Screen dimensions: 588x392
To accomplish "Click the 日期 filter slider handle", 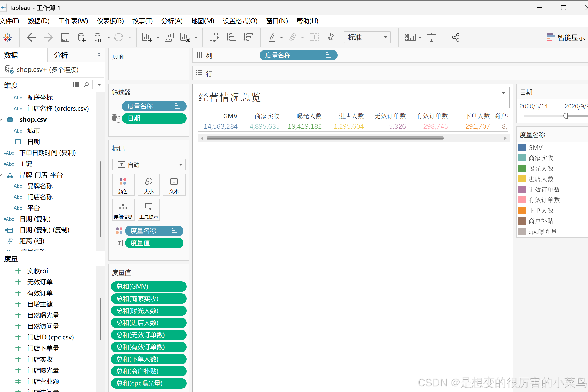I will (x=565, y=116).
